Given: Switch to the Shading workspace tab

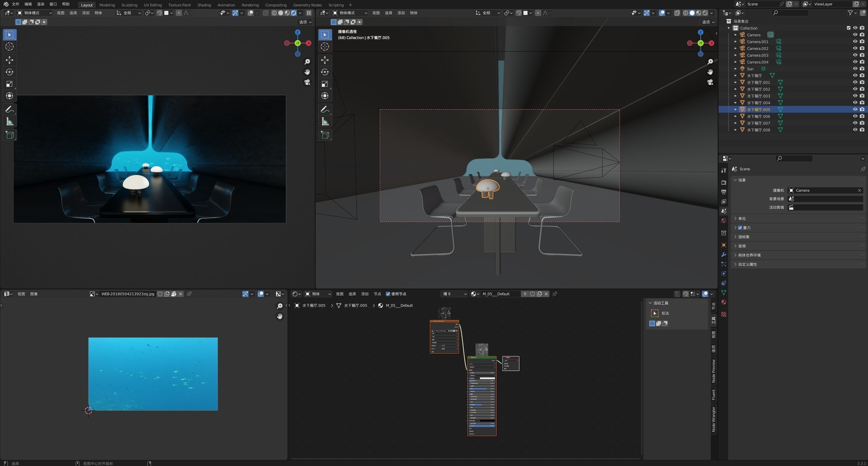Looking at the screenshot, I should click(204, 5).
